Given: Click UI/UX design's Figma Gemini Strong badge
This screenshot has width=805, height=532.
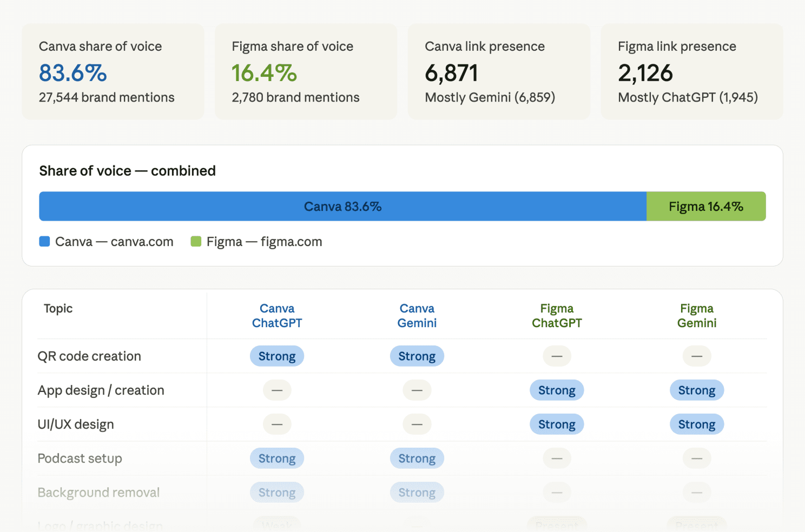Looking at the screenshot, I should tap(697, 424).
